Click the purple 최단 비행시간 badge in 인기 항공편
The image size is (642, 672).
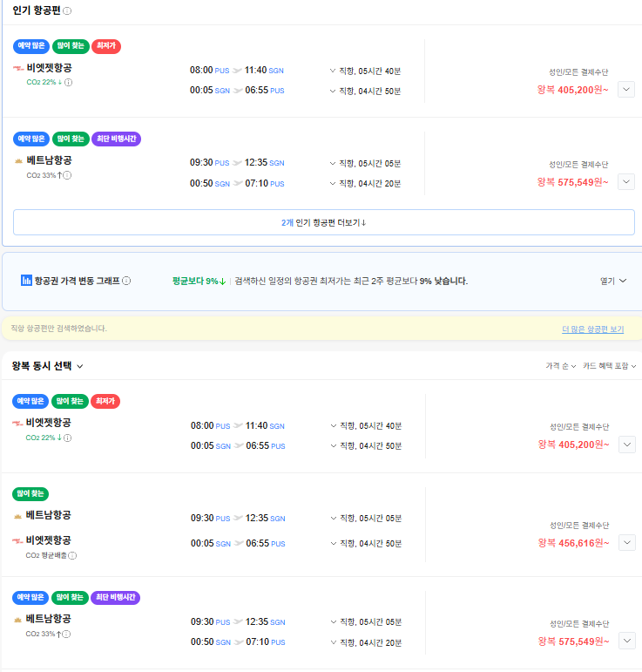point(116,139)
